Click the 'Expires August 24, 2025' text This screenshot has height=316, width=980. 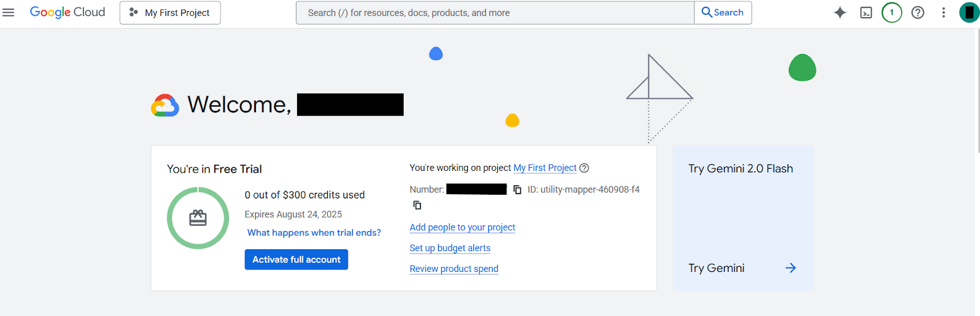[x=293, y=214]
